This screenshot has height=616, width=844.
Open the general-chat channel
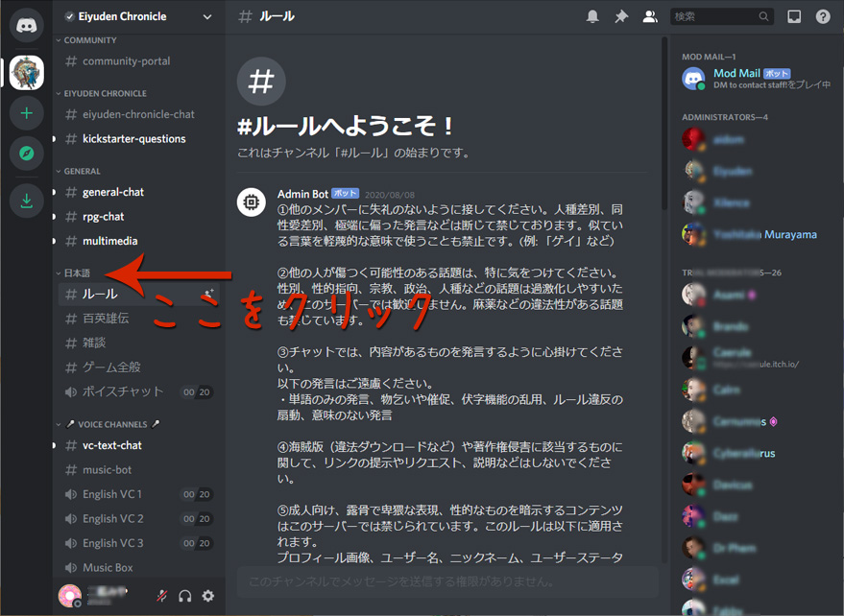[x=139, y=192]
